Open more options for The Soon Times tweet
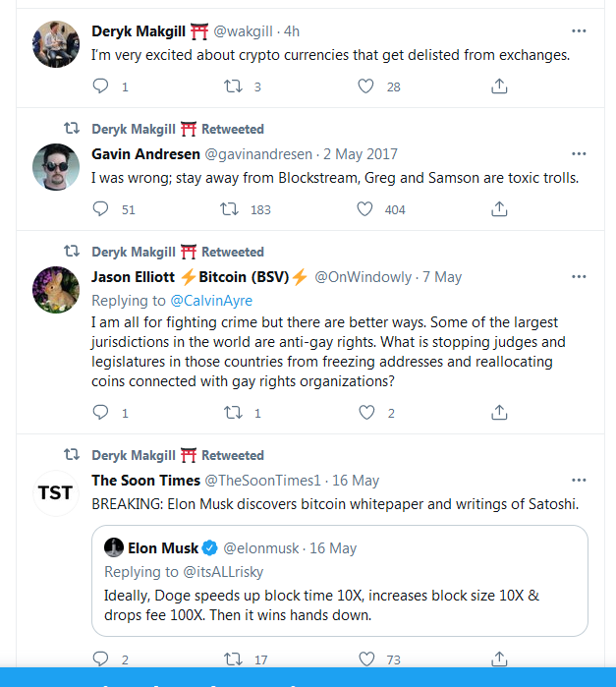616x687 pixels. [x=579, y=481]
